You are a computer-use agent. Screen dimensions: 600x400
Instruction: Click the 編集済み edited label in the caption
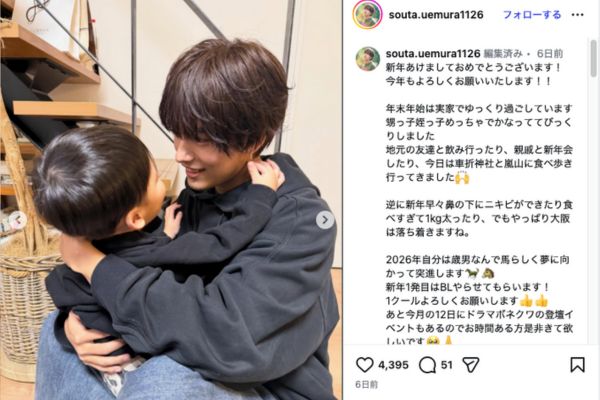[x=503, y=54]
